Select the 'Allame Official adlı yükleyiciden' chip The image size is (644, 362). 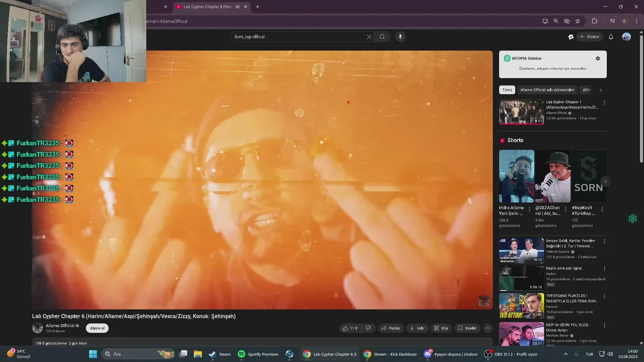[547, 90]
